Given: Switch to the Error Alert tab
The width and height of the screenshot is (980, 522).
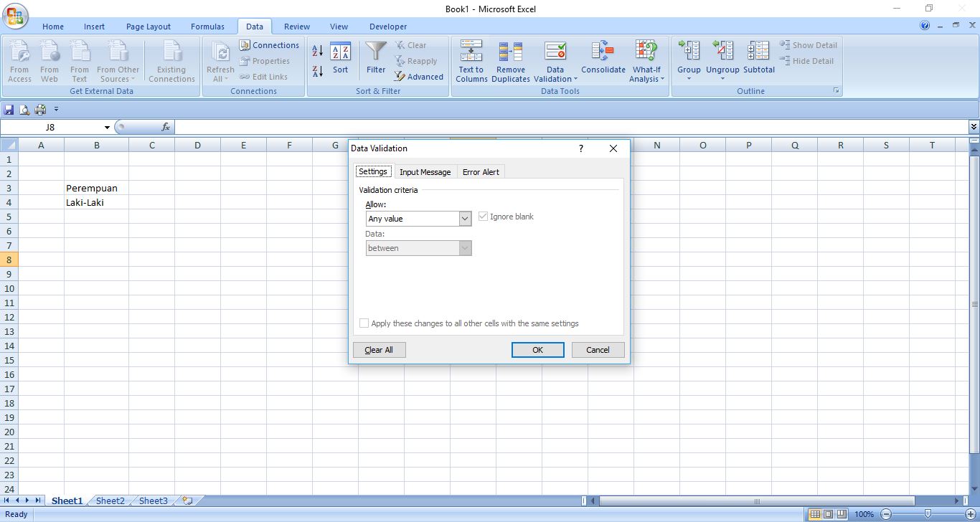Looking at the screenshot, I should 481,171.
